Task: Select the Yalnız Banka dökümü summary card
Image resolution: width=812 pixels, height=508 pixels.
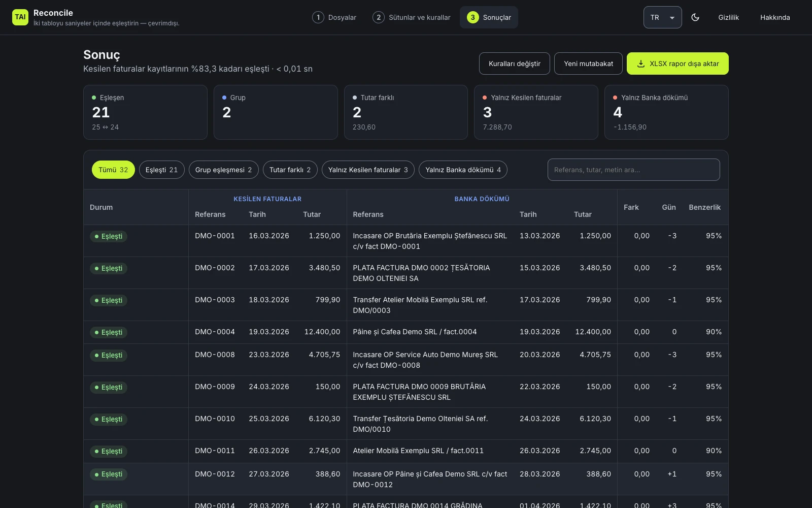Action: tap(666, 112)
